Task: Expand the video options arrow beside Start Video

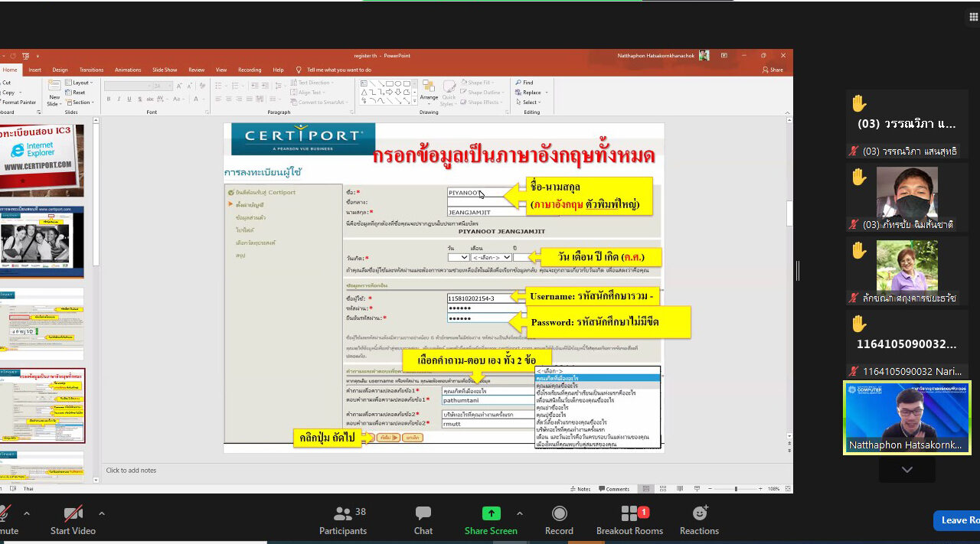Action: (102, 513)
